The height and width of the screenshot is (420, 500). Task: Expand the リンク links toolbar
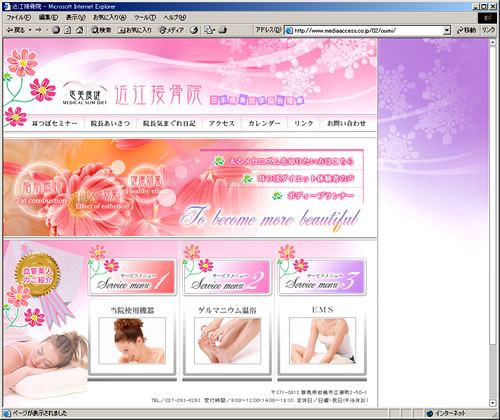click(x=488, y=30)
